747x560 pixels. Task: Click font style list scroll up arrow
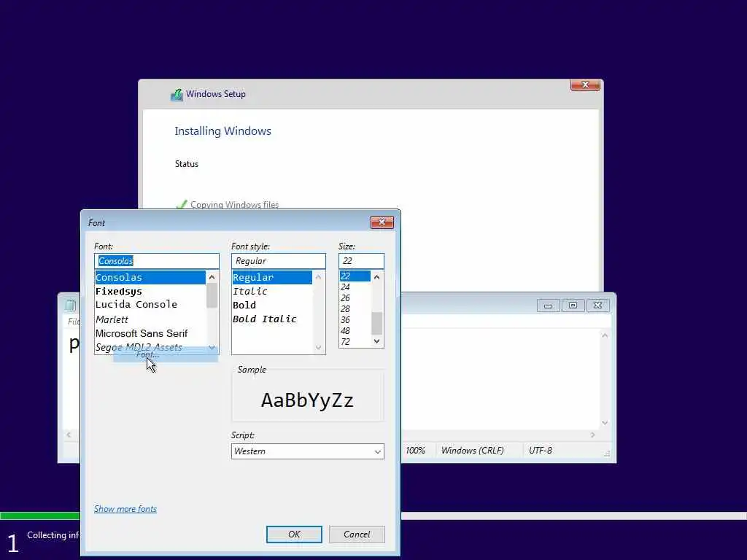coord(318,277)
